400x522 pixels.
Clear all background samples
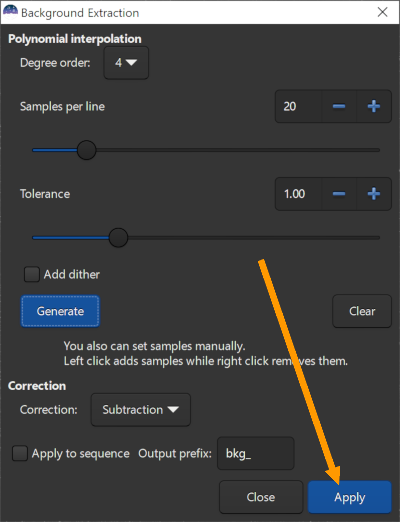point(362,311)
